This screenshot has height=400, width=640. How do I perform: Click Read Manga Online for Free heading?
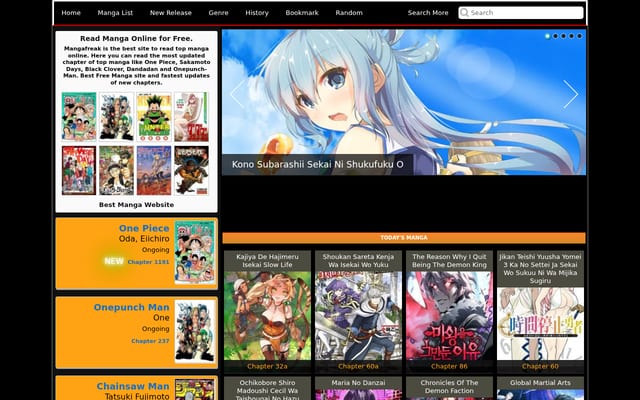[x=136, y=38]
